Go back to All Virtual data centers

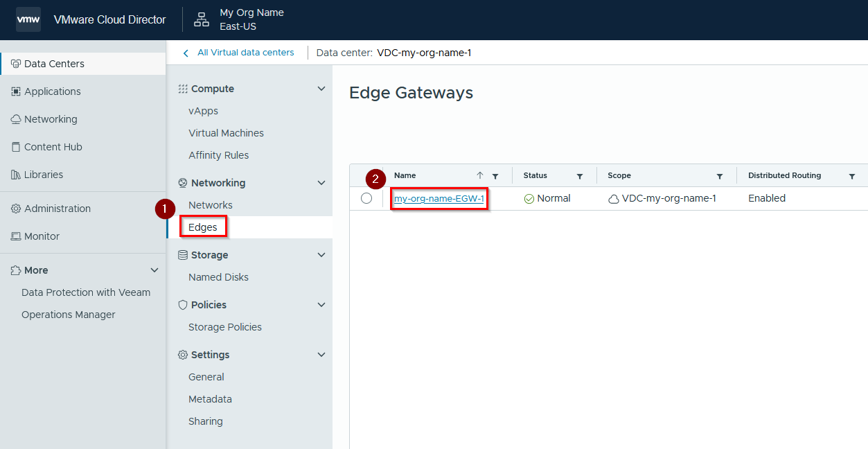point(245,53)
